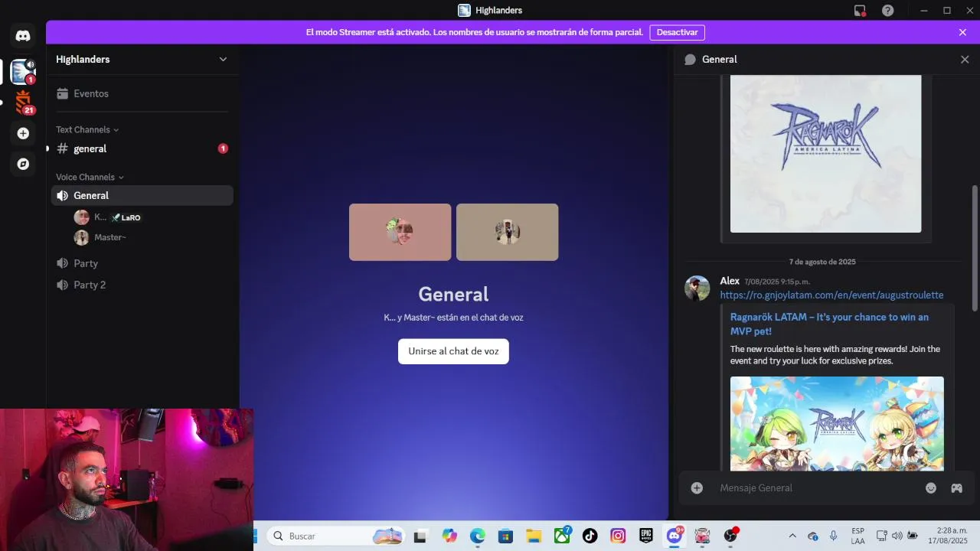
Task: Click the unread badge on #general channel
Action: point(223,148)
